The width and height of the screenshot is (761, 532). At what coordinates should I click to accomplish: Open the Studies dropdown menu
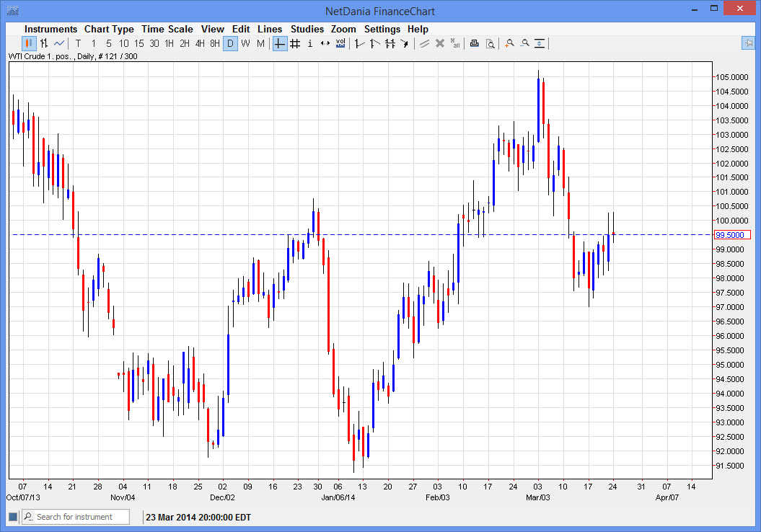tap(307, 29)
